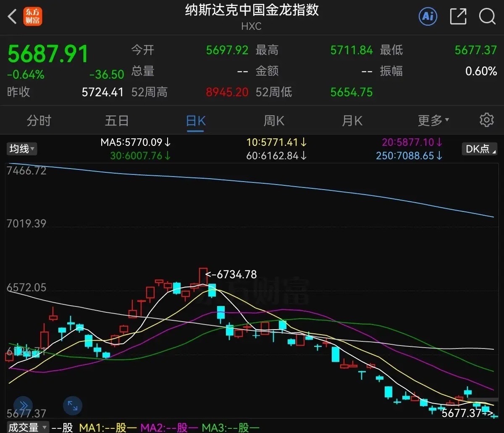Tap the MA1 volume label
Screen dimensions: 504x433
[108, 428]
